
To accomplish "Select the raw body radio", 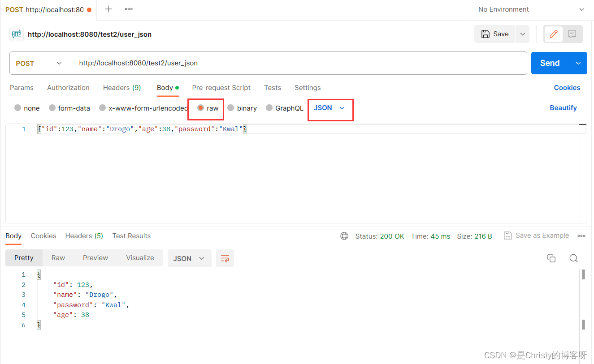I will click(x=200, y=107).
